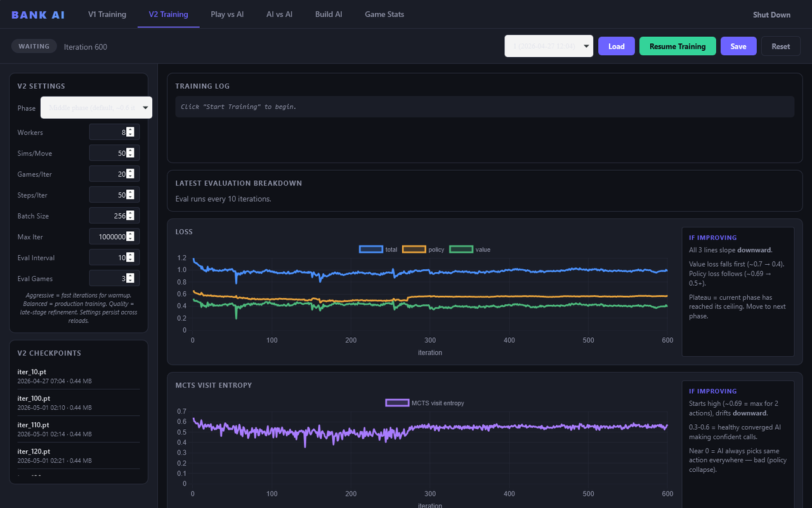
Task: Select the iter_100.pt checkpoint
Action: (x=79, y=403)
